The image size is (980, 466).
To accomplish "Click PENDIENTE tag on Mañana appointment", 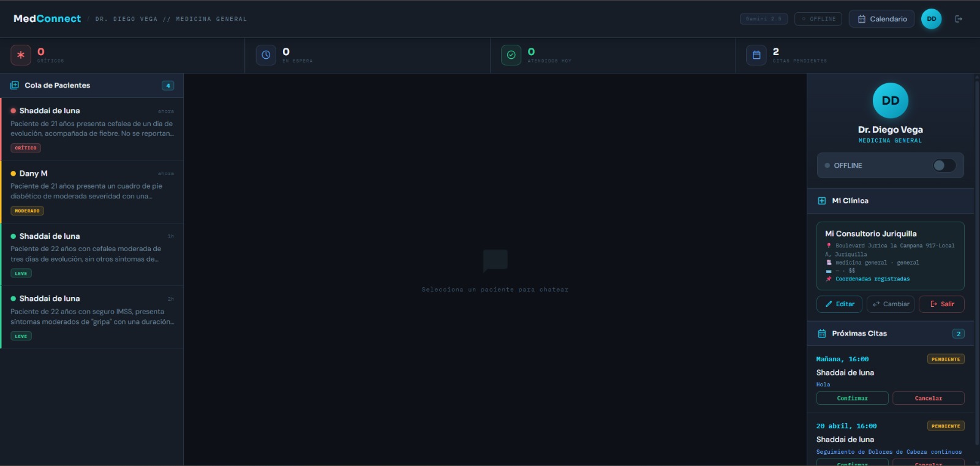I will 946,359.
